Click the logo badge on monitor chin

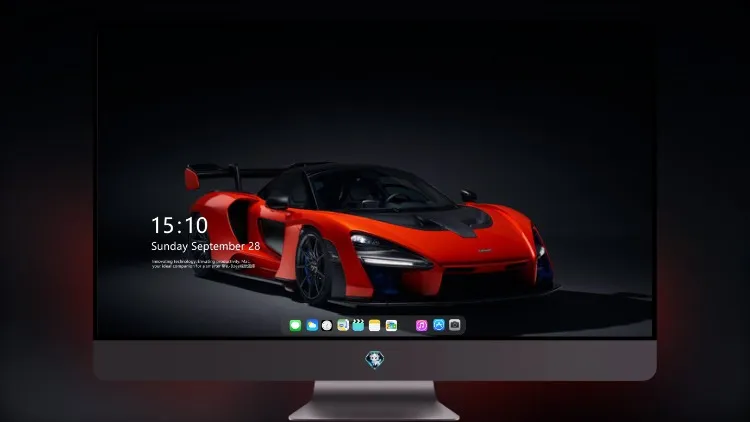click(x=375, y=360)
